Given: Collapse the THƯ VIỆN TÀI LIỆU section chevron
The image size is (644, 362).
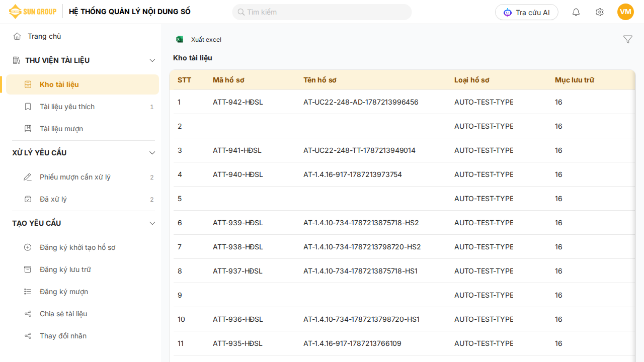Looking at the screenshot, I should point(152,60).
